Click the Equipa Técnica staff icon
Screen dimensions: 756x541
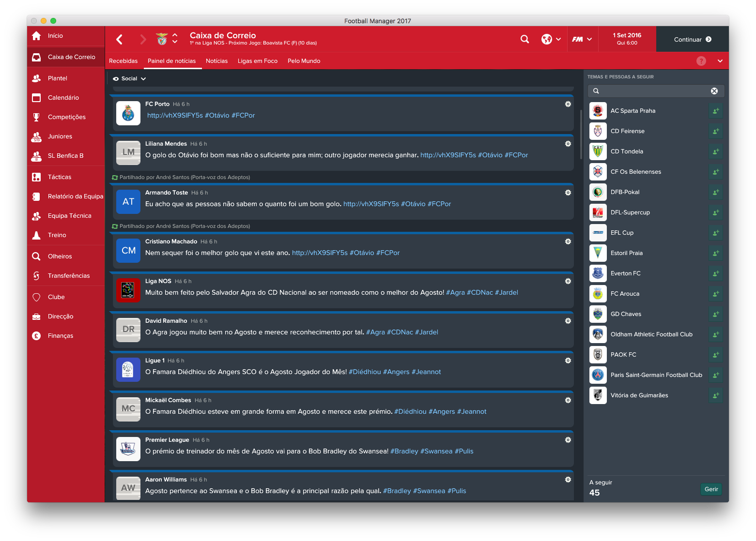[x=36, y=216]
